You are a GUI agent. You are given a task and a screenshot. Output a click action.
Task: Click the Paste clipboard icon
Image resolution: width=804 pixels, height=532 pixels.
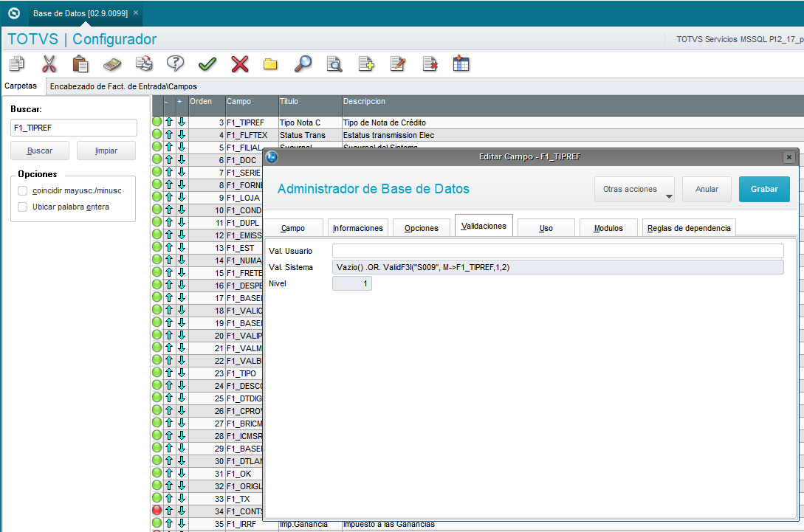click(80, 64)
